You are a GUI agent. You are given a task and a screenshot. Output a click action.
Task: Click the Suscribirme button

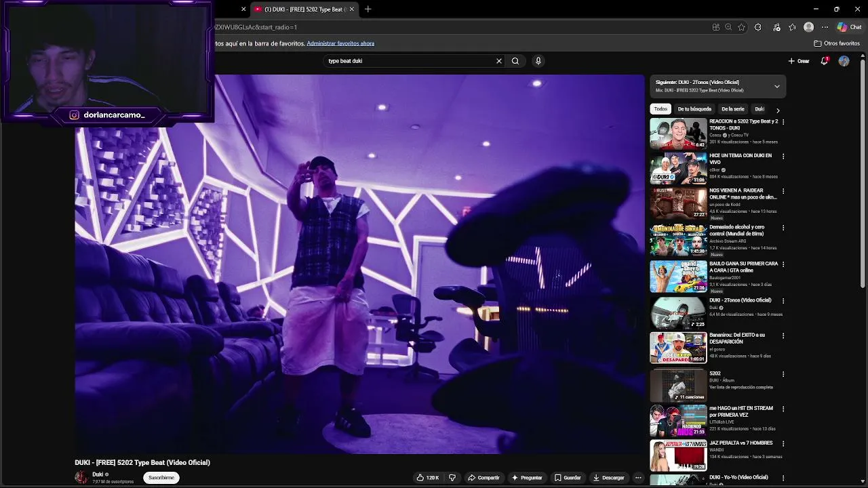[x=161, y=478]
